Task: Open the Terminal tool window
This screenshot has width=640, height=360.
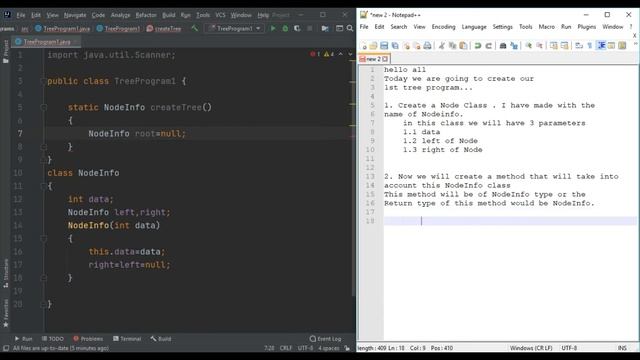Action: 127,339
